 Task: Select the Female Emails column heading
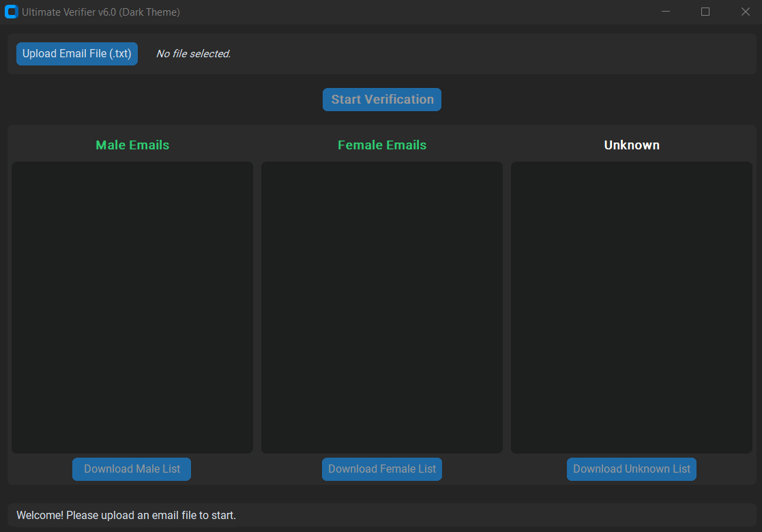(382, 145)
